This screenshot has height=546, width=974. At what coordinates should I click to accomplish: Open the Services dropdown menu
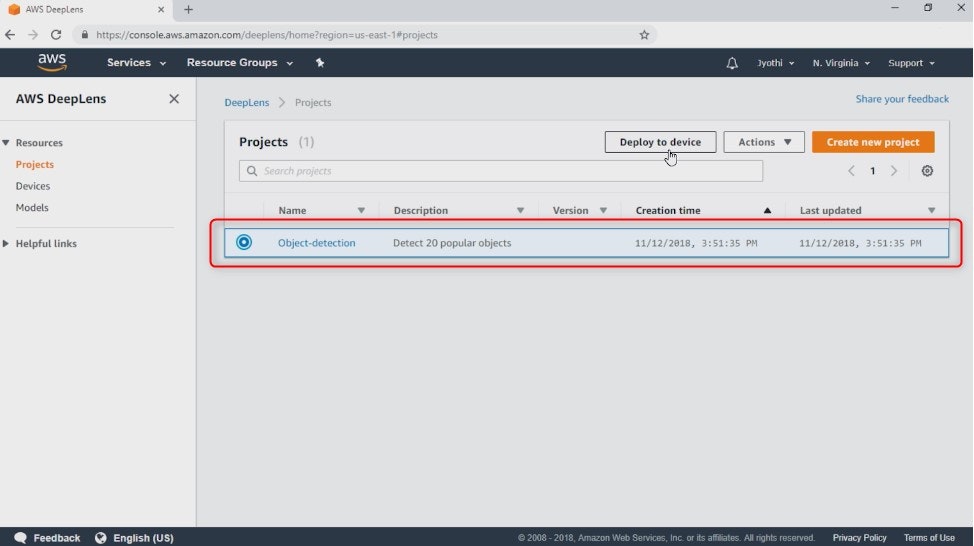(x=136, y=63)
